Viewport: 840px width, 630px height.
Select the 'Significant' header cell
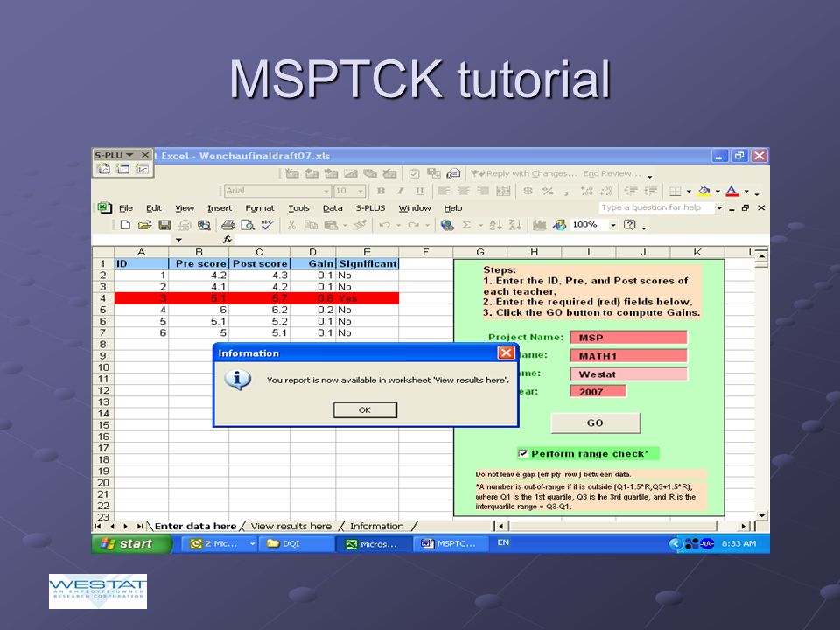click(367, 263)
